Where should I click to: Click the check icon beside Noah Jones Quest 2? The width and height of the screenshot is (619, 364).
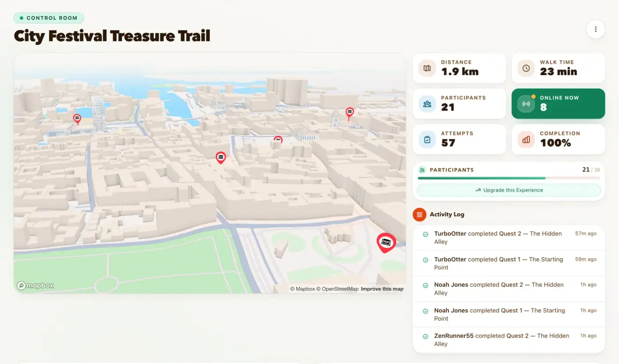(x=425, y=285)
